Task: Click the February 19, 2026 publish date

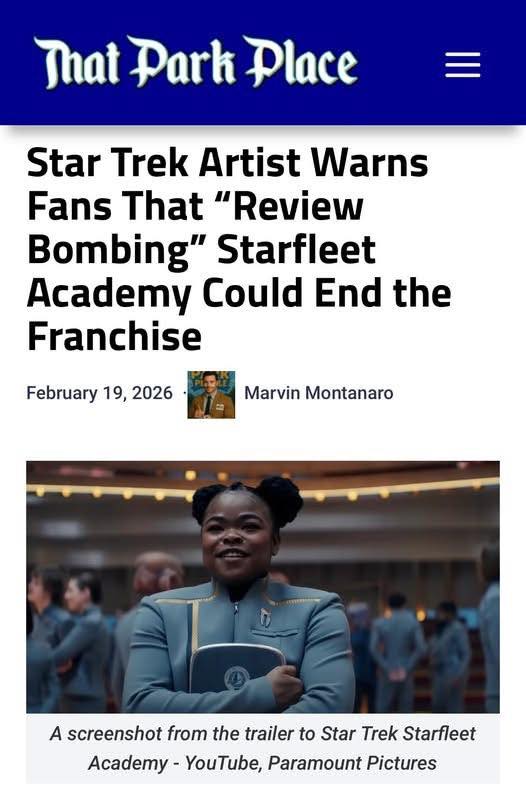Action: pyautogui.click(x=100, y=393)
